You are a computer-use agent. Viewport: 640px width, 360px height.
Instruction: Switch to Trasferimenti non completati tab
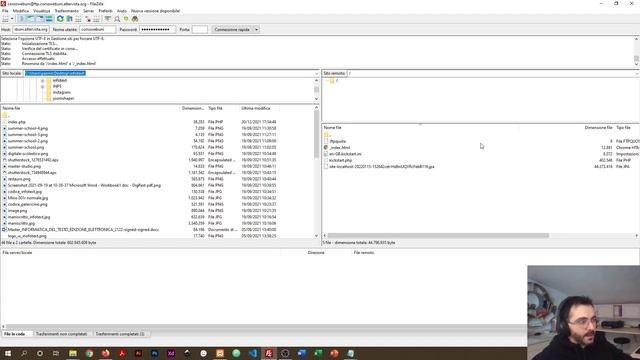click(61, 334)
